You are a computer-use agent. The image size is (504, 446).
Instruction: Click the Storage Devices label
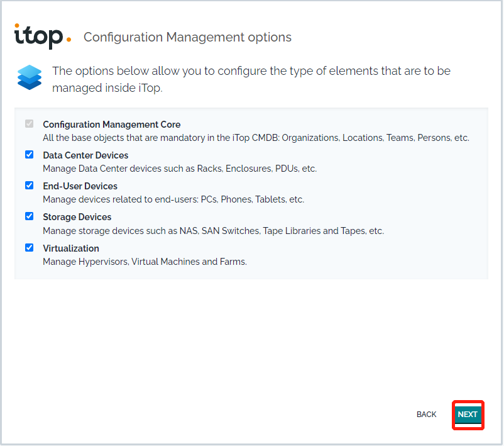(77, 217)
